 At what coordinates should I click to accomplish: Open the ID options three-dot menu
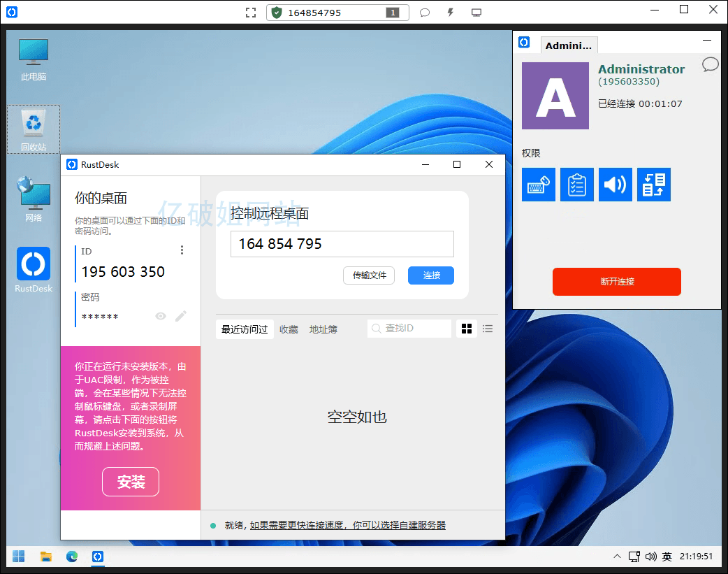pos(182,250)
